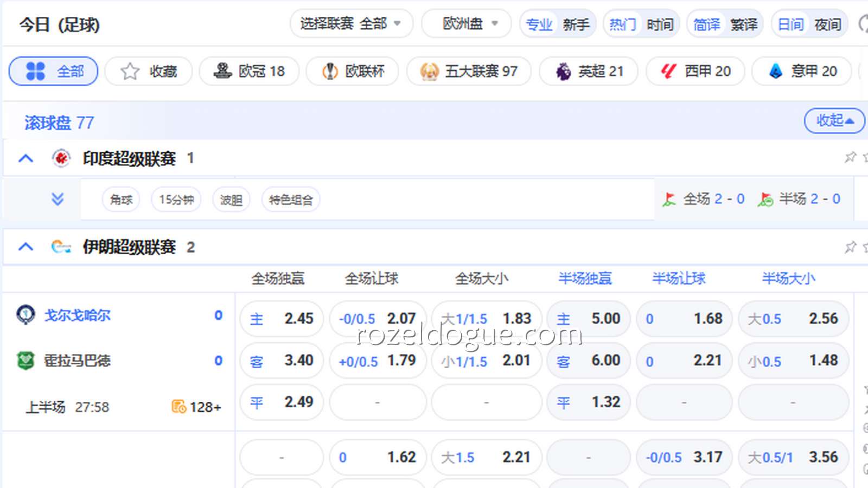Filter by 英超 21 league

(x=589, y=71)
